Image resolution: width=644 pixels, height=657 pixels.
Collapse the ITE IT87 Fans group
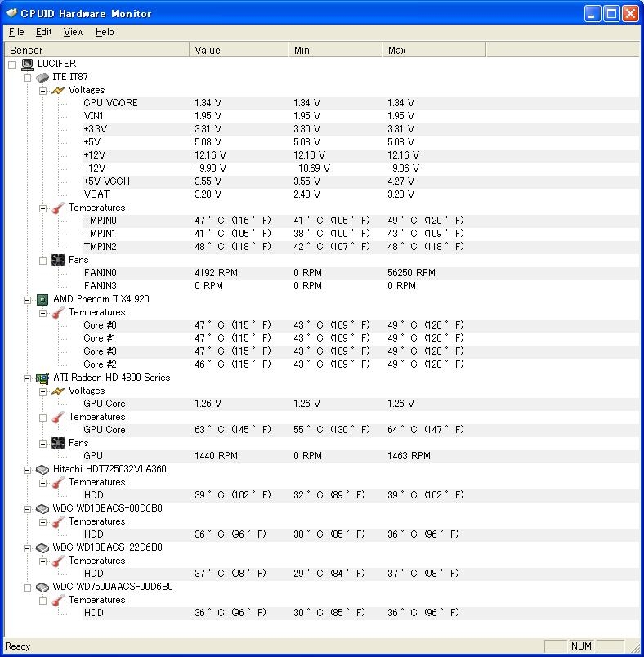point(42,261)
